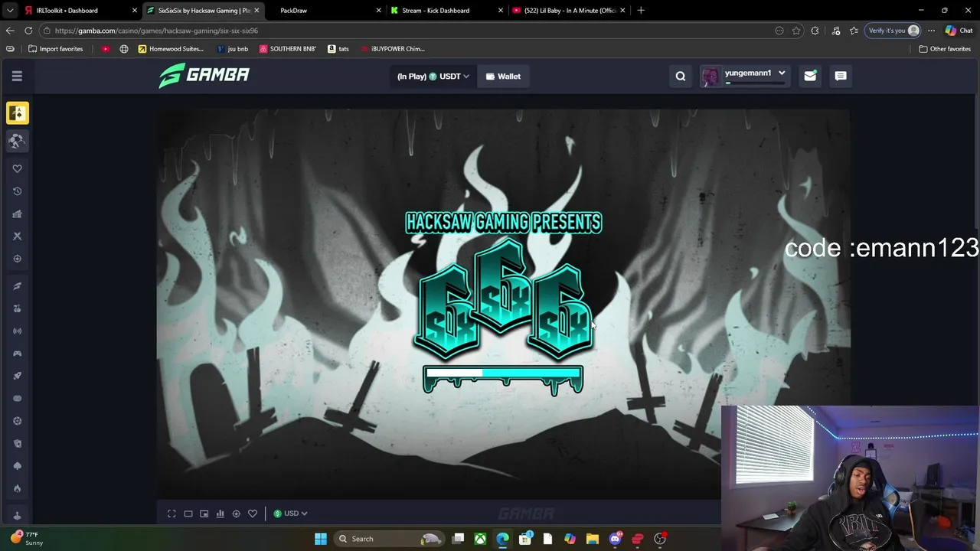
Task: Open the Copilot Chat button
Action: (959, 31)
